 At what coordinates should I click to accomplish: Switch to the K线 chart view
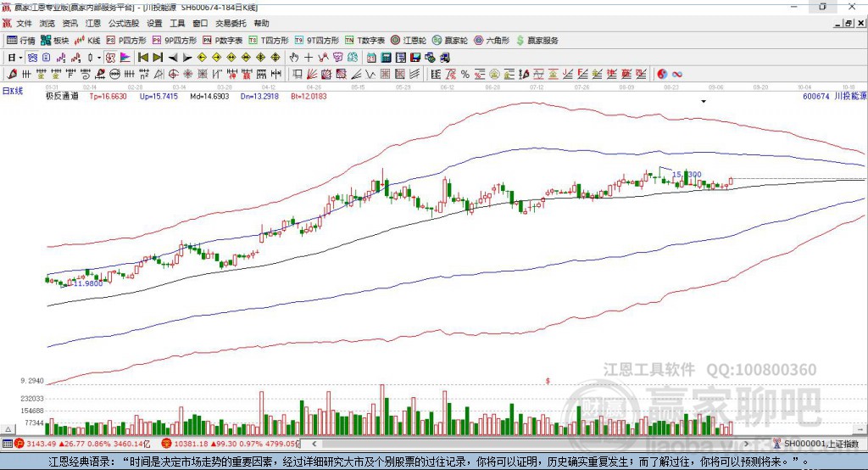tap(87, 41)
